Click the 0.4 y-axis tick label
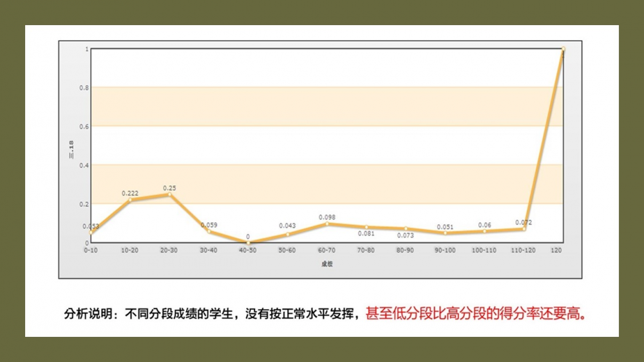Screen dimensions: 644x362 pyautogui.click(x=84, y=166)
